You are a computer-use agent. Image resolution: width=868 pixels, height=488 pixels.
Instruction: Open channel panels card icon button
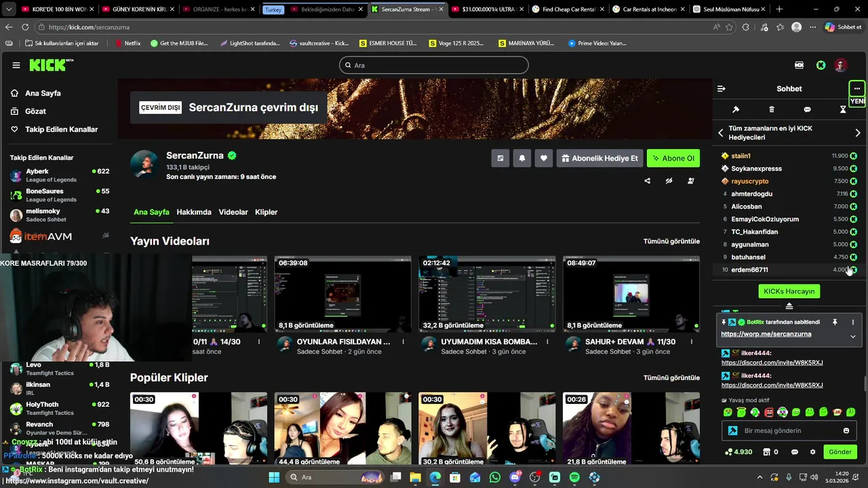tap(500, 158)
